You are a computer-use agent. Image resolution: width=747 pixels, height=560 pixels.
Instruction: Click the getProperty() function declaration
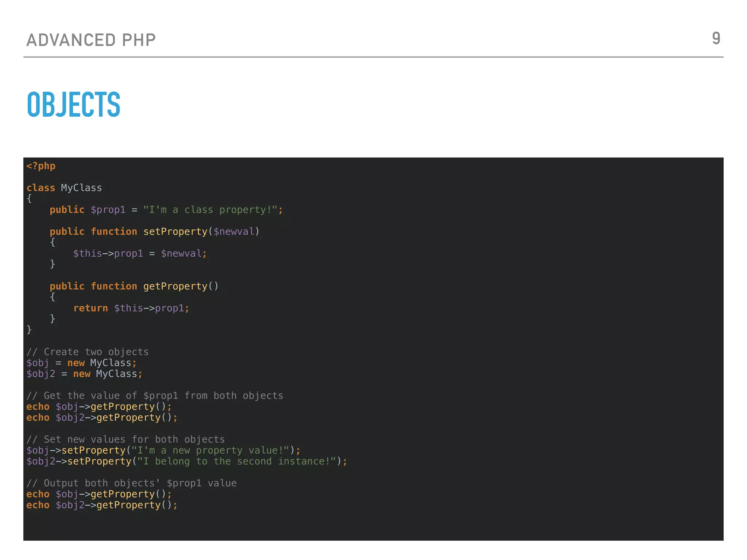coord(134,286)
